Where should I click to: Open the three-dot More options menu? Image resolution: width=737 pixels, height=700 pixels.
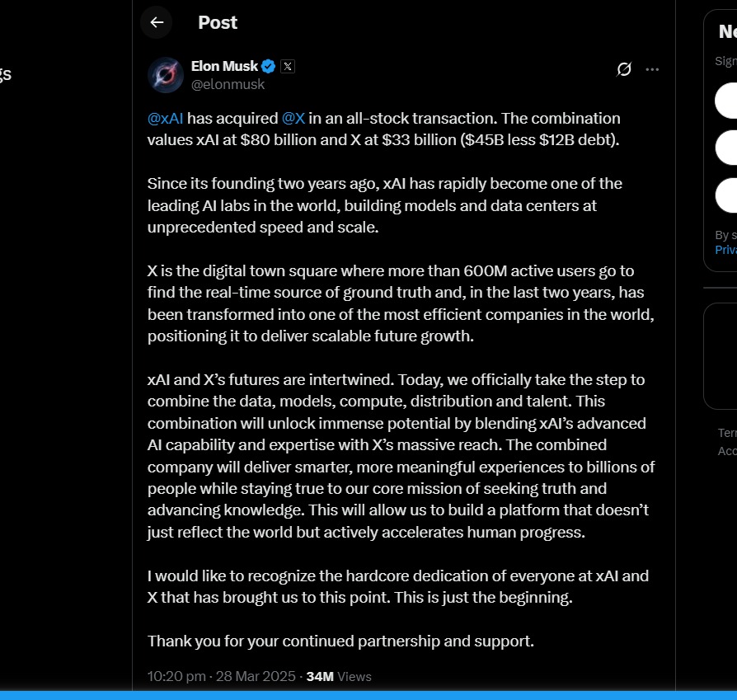(x=652, y=69)
